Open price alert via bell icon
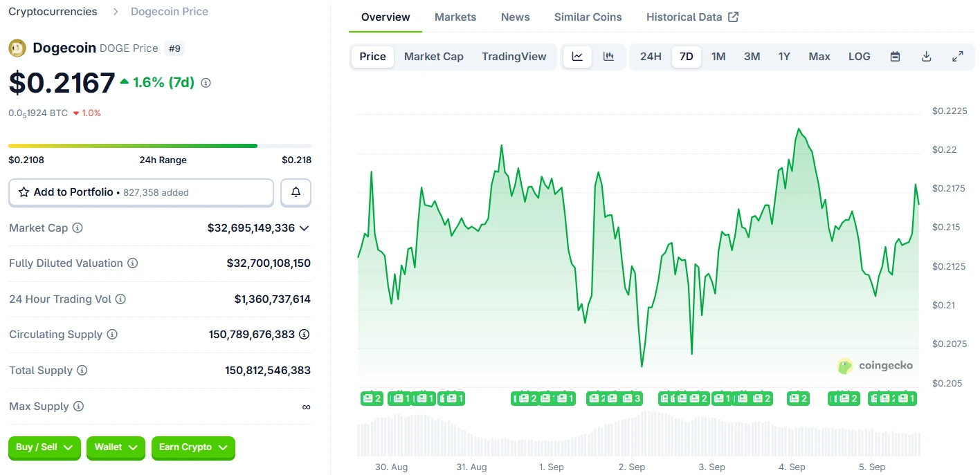 (x=296, y=192)
